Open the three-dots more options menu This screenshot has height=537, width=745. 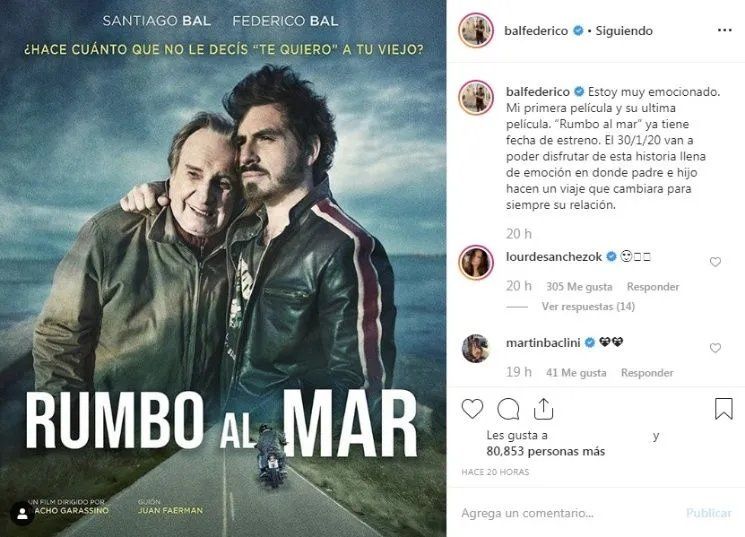pos(724,30)
